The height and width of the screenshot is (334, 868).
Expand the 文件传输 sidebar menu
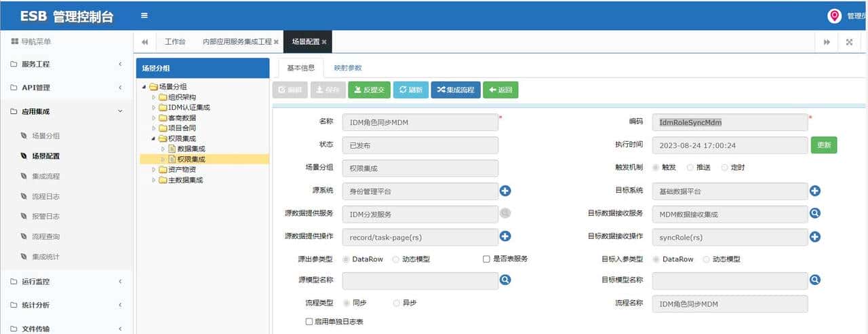tap(66, 328)
